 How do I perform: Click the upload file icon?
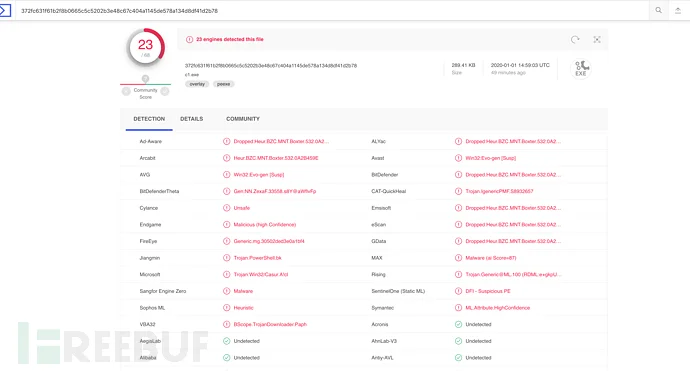(x=678, y=11)
